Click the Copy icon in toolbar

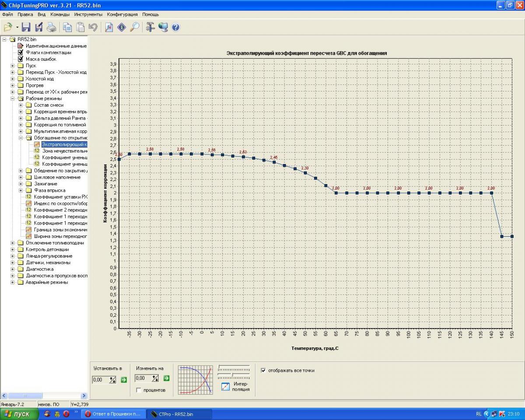(x=67, y=27)
